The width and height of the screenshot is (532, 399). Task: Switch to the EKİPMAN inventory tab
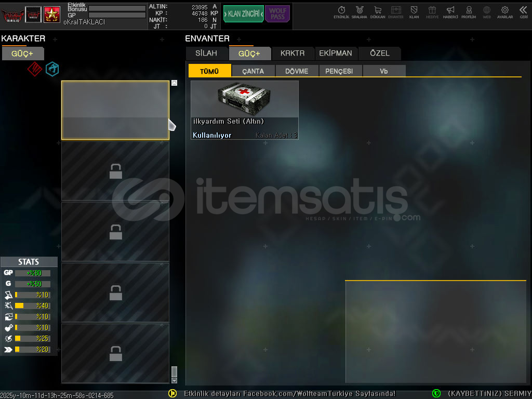336,54
